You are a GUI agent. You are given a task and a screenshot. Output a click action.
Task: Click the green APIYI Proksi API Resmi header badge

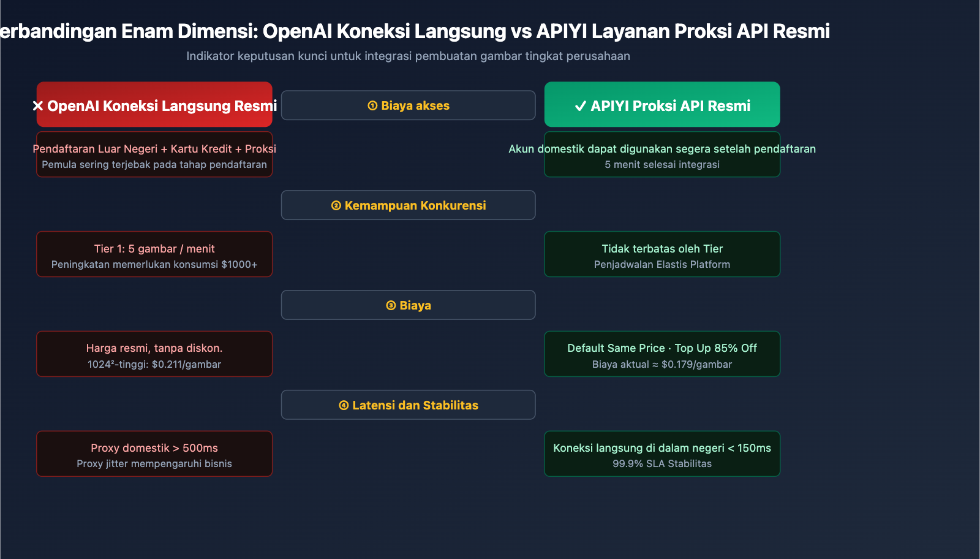pos(662,105)
